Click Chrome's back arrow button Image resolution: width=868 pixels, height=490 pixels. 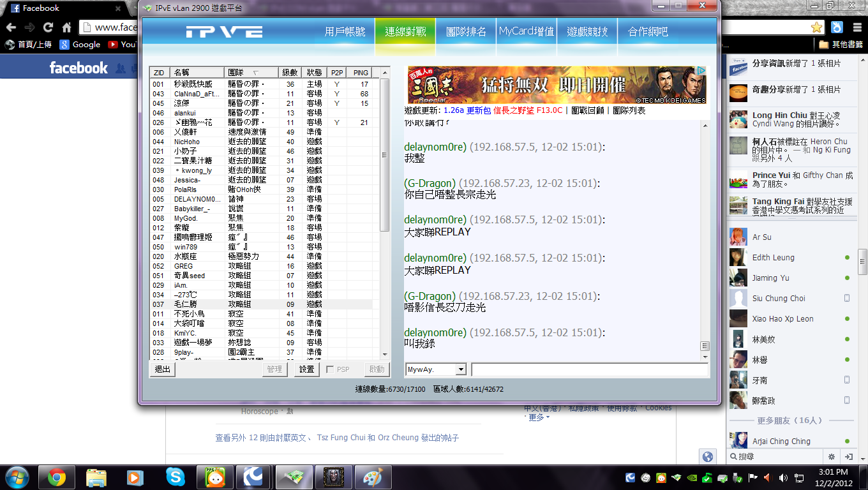(x=11, y=27)
